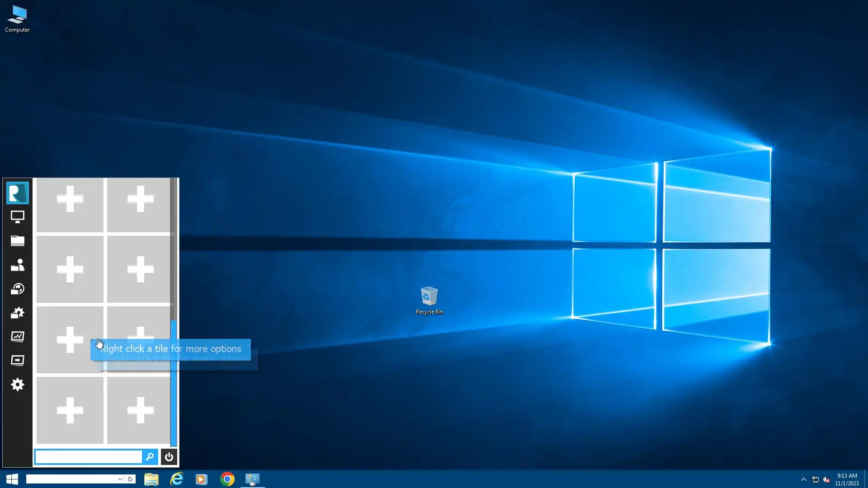Click the computer monitor icon in the sidebar
The width and height of the screenshot is (868, 488).
tap(17, 217)
